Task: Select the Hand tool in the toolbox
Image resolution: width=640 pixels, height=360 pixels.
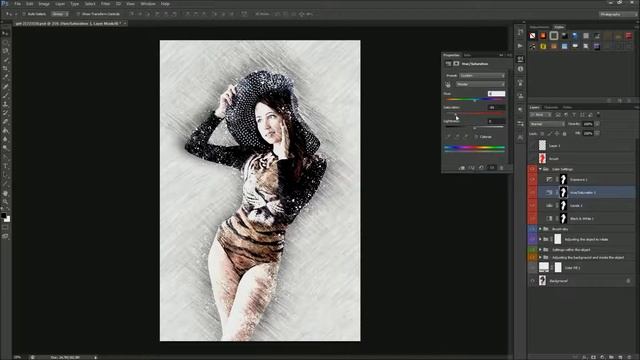Action: tap(5, 193)
